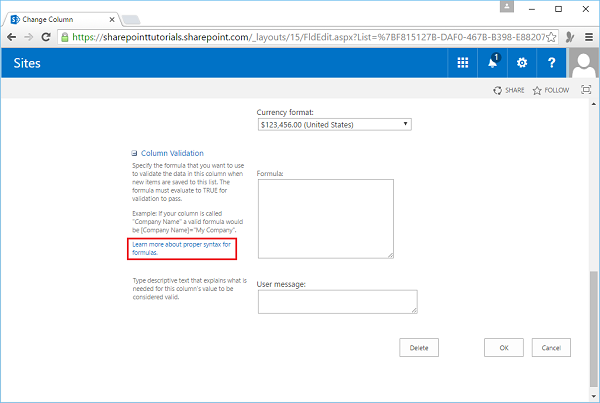Click the user profile picture
Viewport: 600px width, 403px height.
tap(583, 63)
